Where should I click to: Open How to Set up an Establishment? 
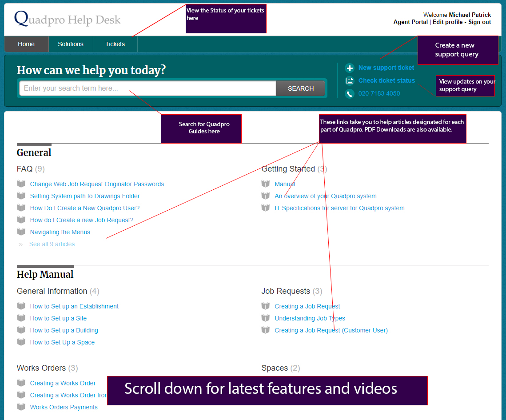coord(74,306)
